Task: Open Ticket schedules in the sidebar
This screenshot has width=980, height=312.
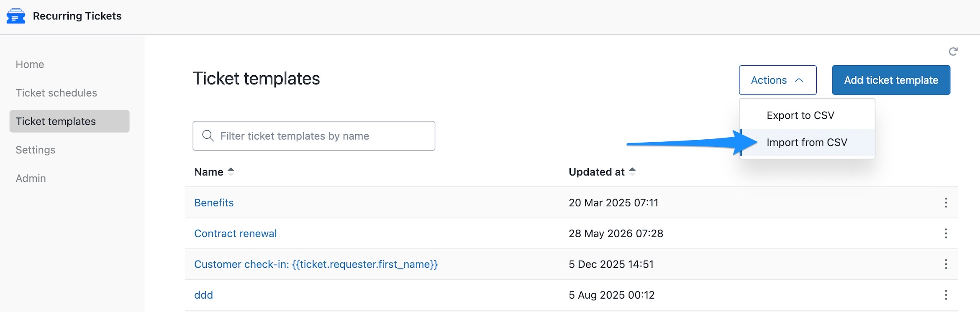Action: point(56,93)
